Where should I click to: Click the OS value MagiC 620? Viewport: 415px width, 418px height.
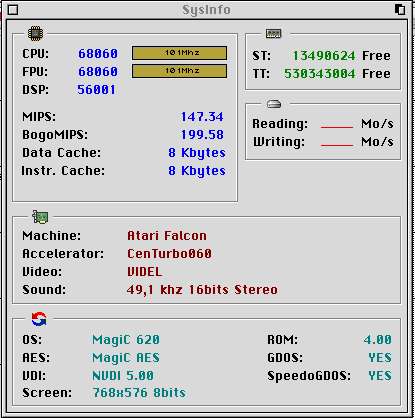click(126, 340)
